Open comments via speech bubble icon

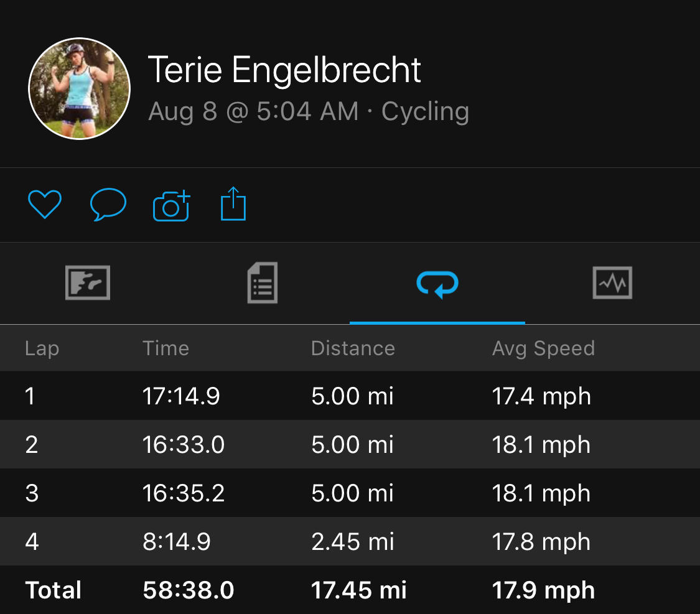coord(108,205)
